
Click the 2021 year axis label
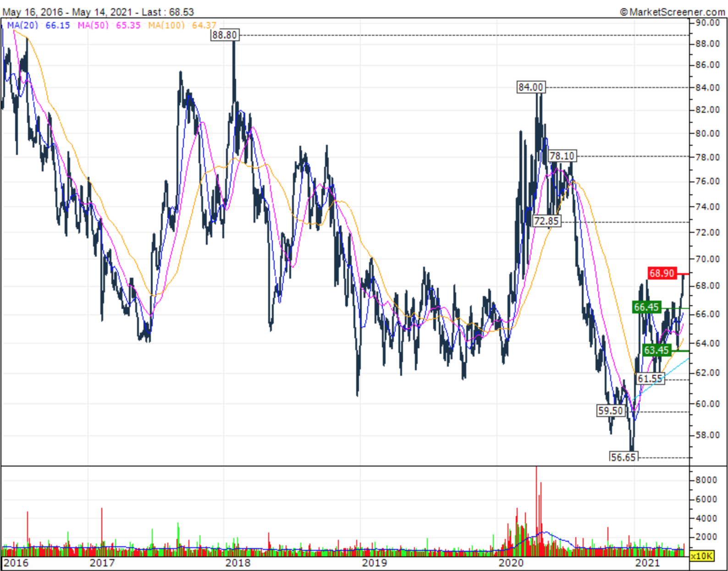point(647,563)
